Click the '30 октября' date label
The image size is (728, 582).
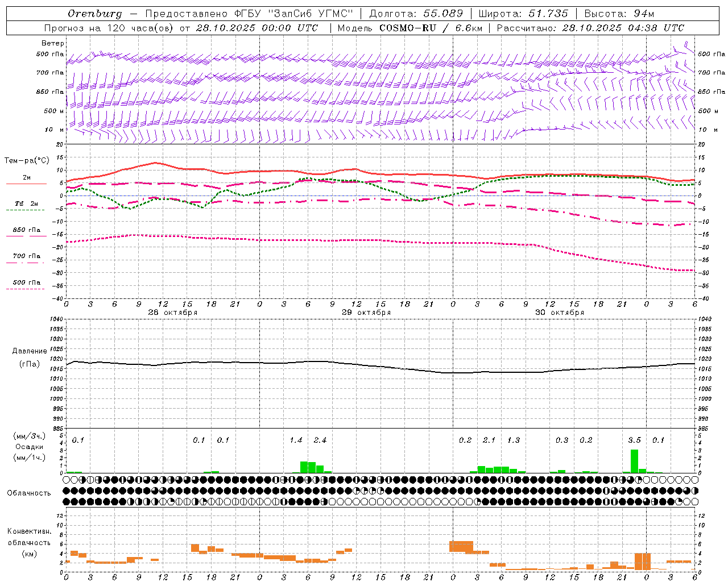(560, 313)
